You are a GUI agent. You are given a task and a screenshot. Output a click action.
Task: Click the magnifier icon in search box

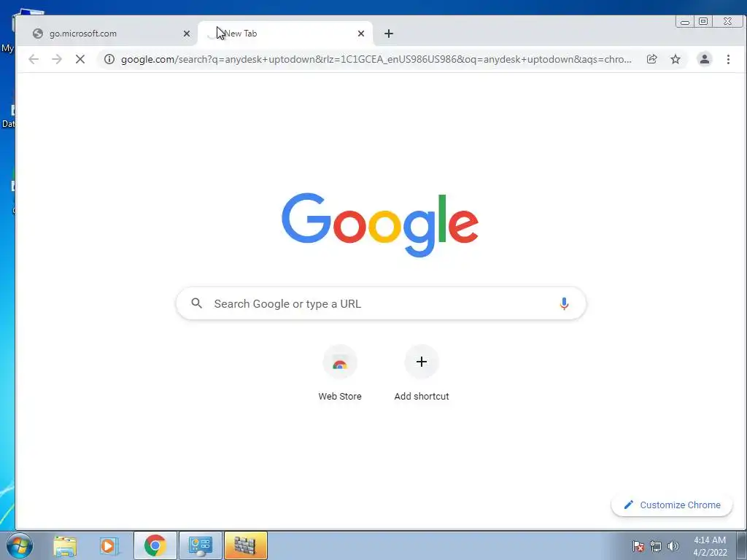[x=197, y=303]
